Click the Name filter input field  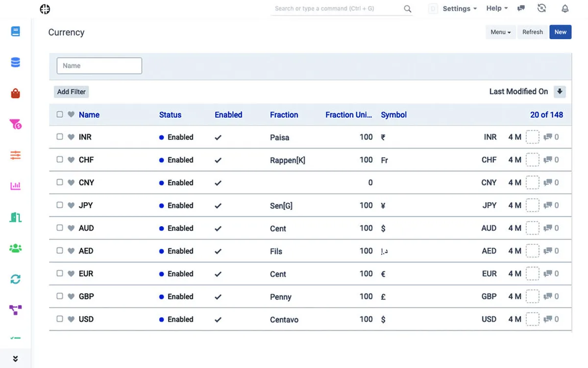pos(99,66)
